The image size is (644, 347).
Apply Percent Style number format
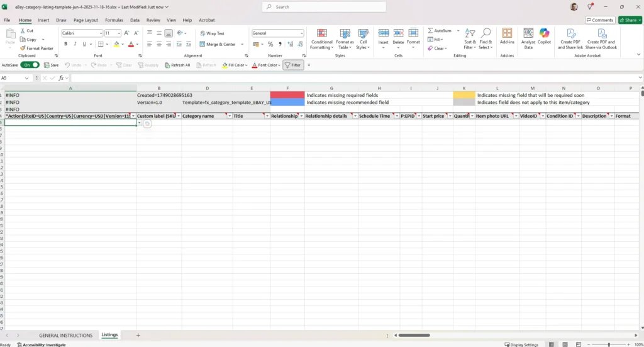pyautogui.click(x=270, y=44)
